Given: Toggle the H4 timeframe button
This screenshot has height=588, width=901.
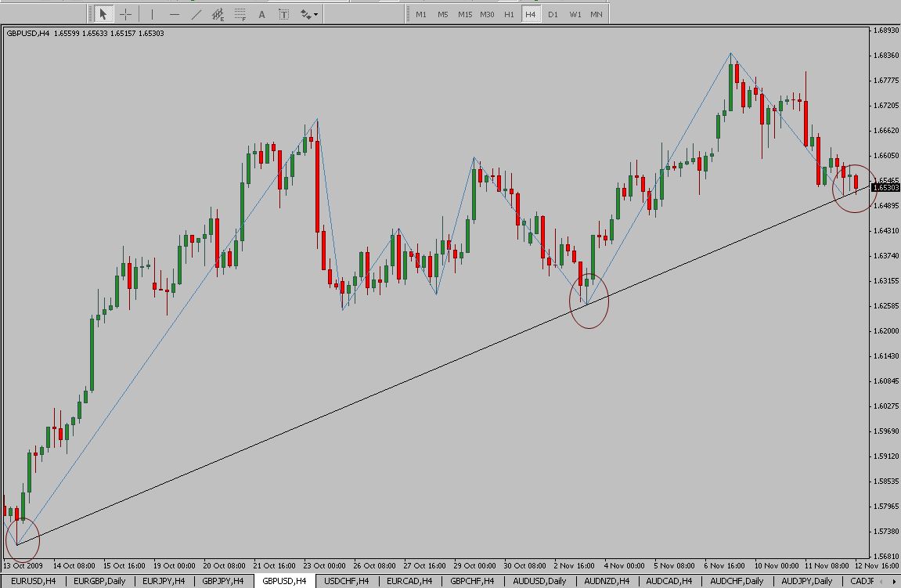Looking at the screenshot, I should 531,14.
